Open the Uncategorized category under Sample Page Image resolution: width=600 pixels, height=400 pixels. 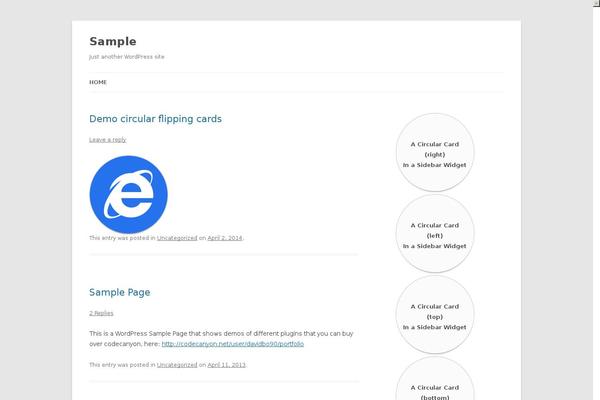click(177, 365)
